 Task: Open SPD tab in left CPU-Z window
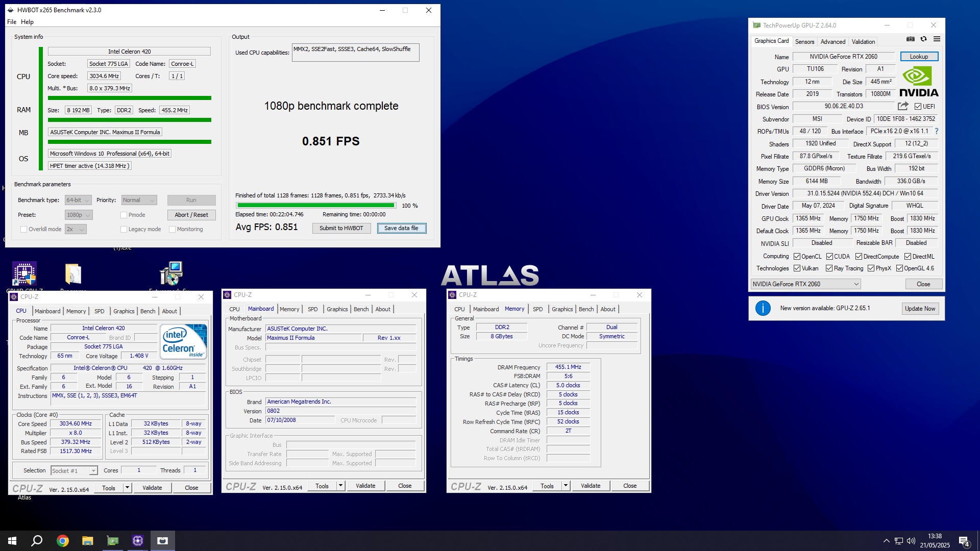point(99,311)
